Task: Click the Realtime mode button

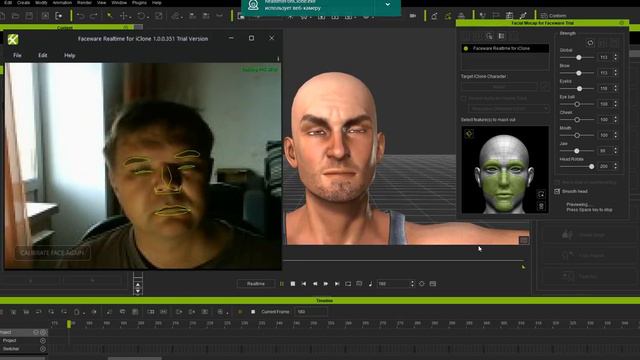Action: (256, 284)
